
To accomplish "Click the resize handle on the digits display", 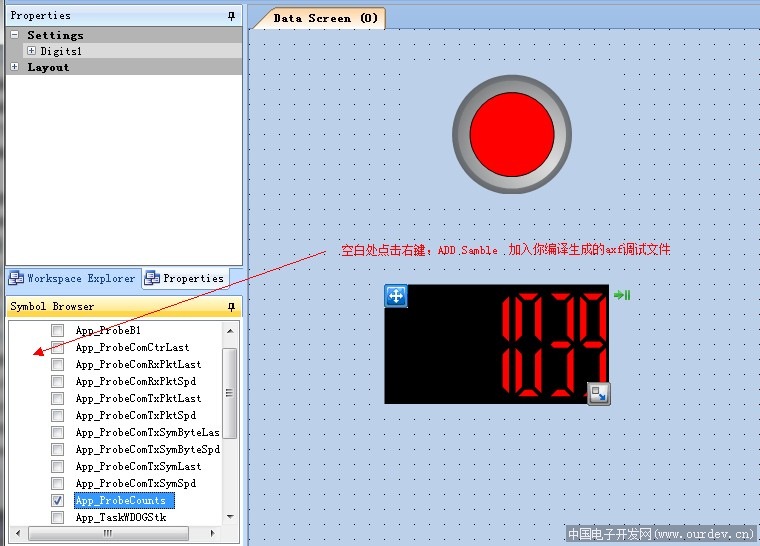I will (x=599, y=393).
